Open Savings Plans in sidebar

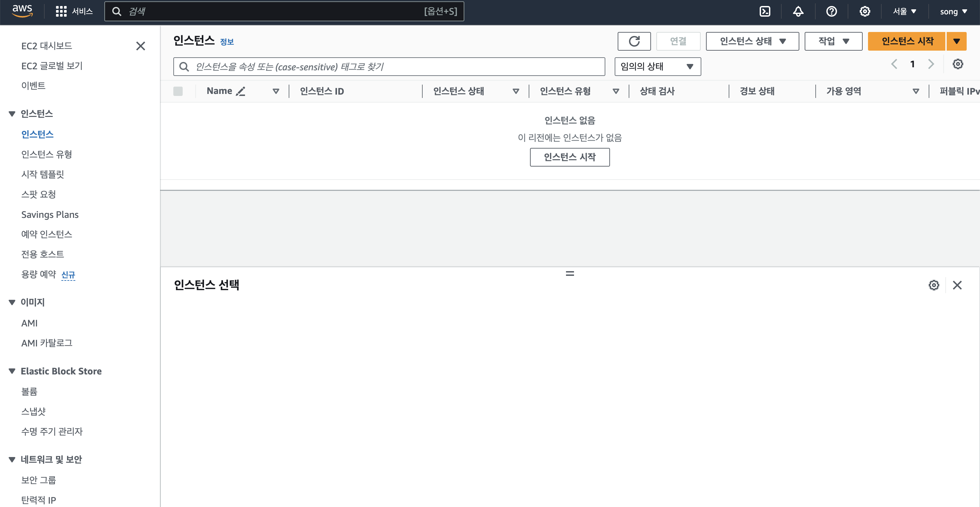50,215
